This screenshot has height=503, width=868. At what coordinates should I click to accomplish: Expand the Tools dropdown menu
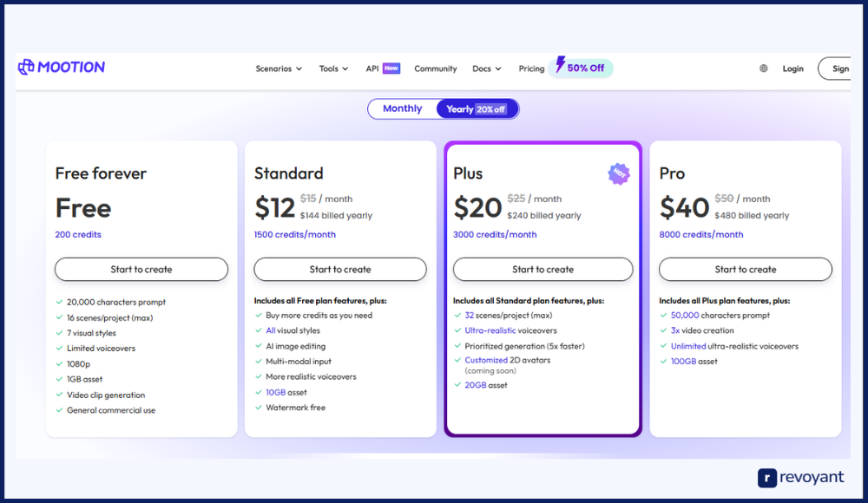pyautogui.click(x=333, y=69)
